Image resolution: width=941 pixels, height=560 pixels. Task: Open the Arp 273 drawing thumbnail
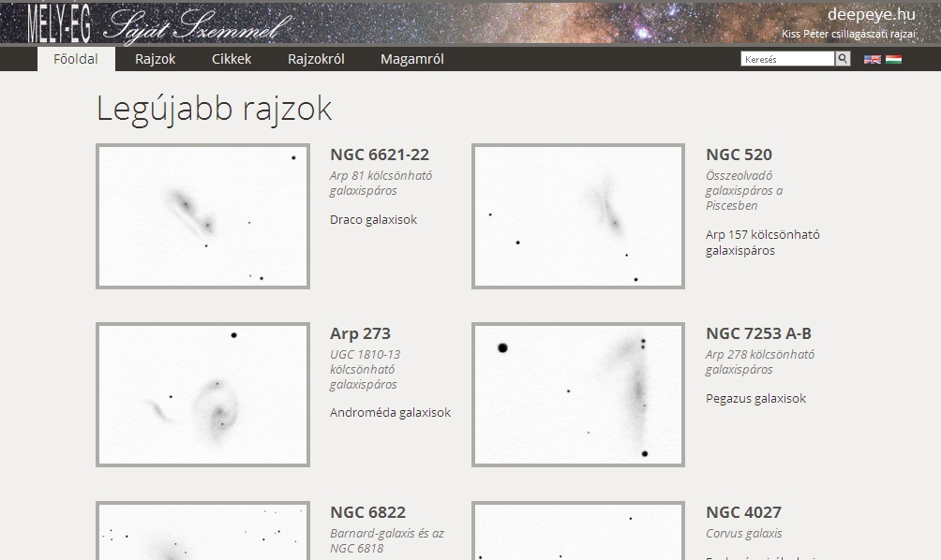coord(202,394)
